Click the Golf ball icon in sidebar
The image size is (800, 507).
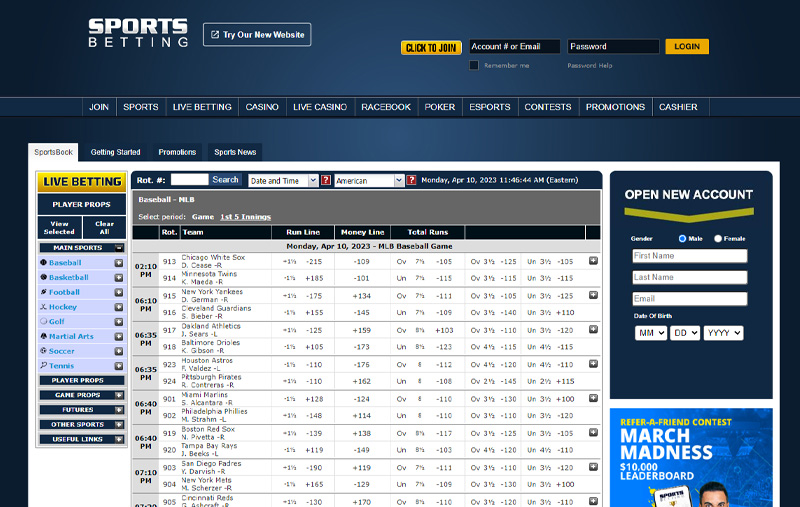click(43, 321)
